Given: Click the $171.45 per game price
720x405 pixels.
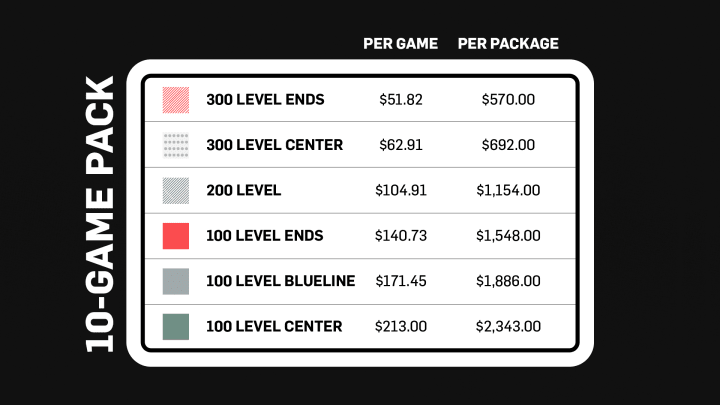Looking at the screenshot, I should [x=401, y=281].
